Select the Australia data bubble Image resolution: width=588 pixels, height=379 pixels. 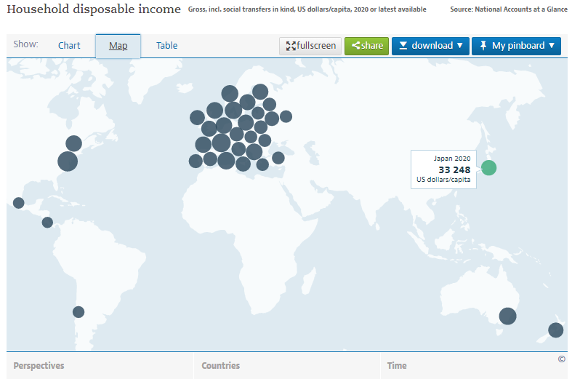click(x=507, y=316)
